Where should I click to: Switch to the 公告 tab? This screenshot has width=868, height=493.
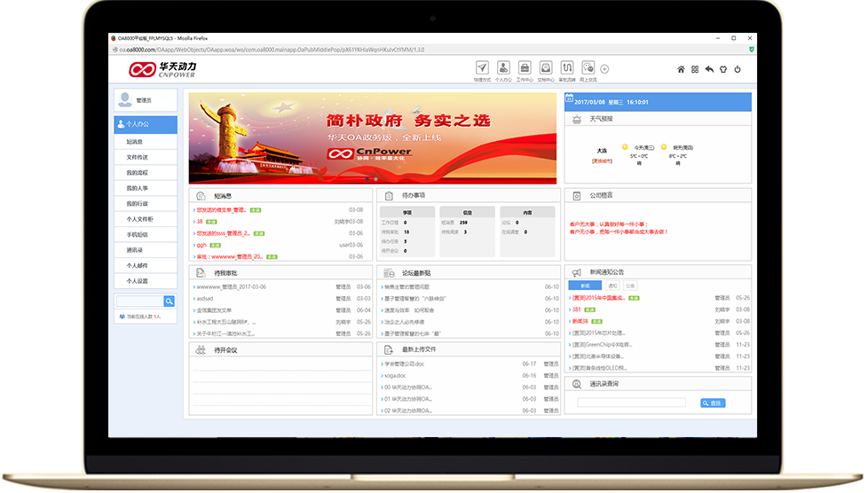(630, 286)
